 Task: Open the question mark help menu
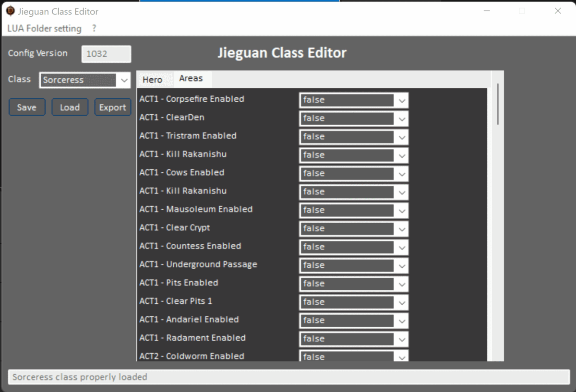(94, 29)
